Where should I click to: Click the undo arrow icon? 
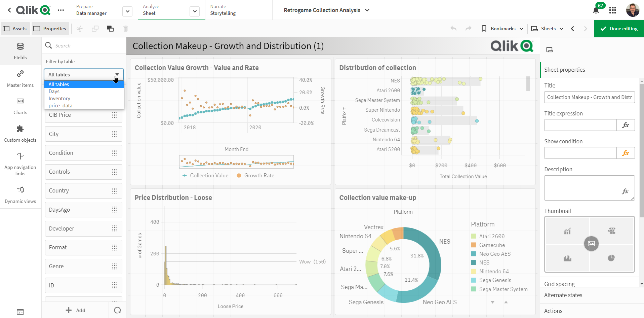pos(453,29)
